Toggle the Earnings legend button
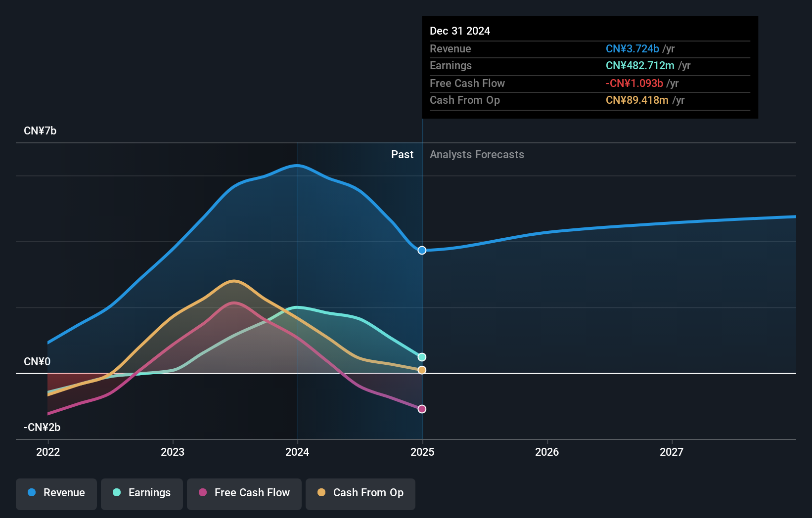The width and height of the screenshot is (812, 518). coord(142,494)
